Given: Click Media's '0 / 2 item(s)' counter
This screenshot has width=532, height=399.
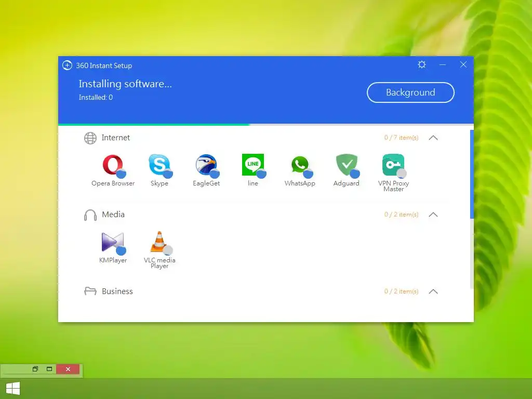Looking at the screenshot, I should pyautogui.click(x=402, y=215).
